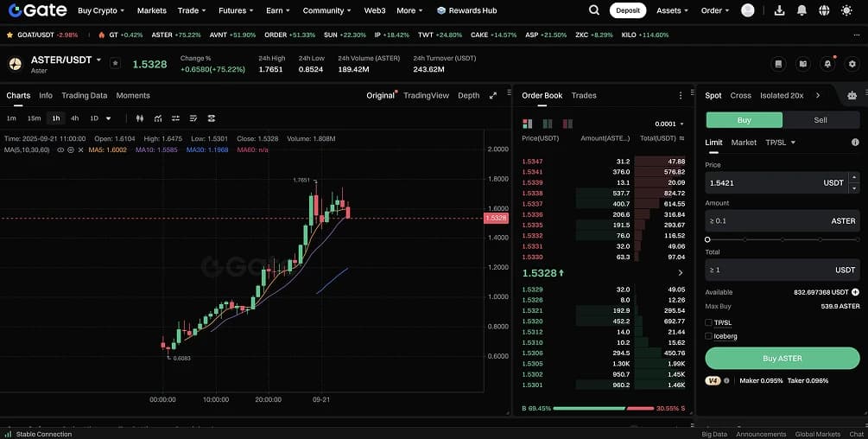The height and width of the screenshot is (439, 868).
Task: Expand the TP/SL order type dropdown
Action: [781, 143]
